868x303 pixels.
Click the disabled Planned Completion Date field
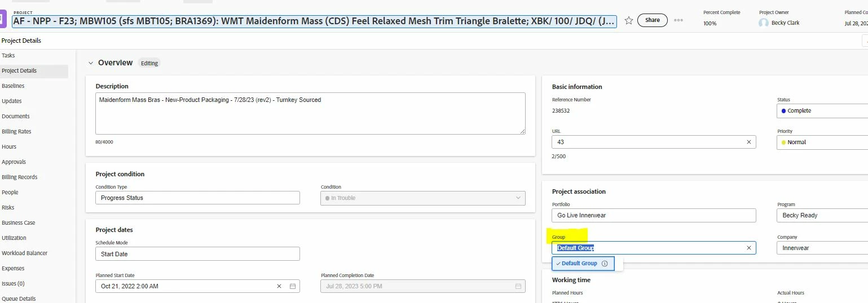[423, 286]
